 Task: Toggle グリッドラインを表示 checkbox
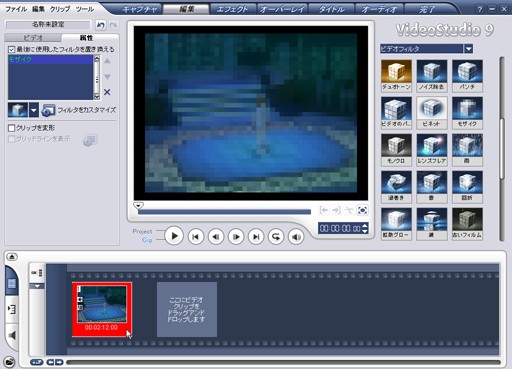(x=12, y=139)
